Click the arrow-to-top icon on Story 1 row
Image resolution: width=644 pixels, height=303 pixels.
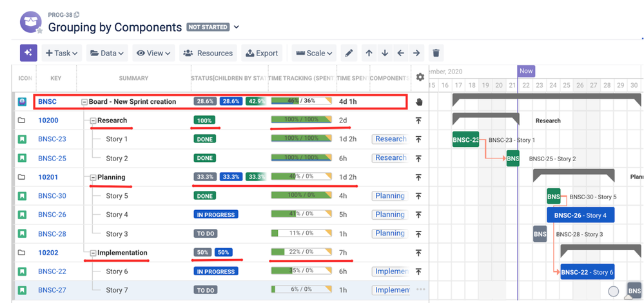coord(418,139)
